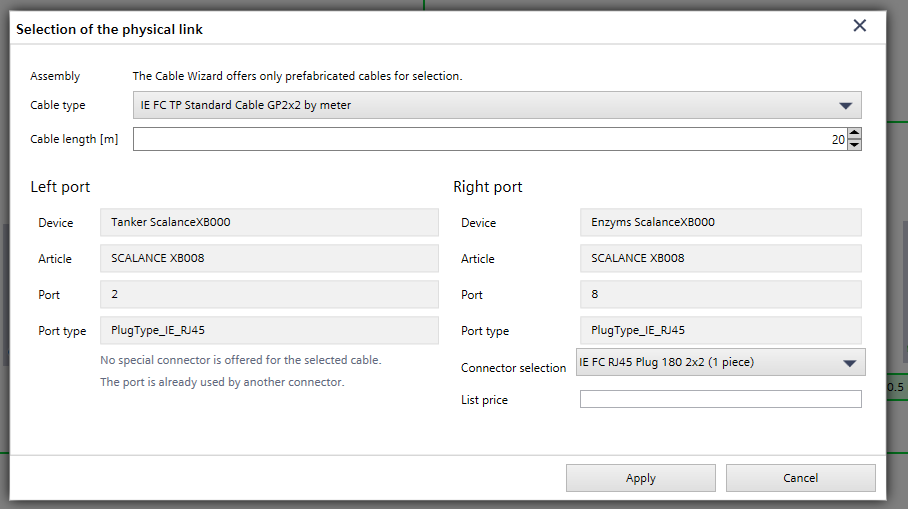This screenshot has width=908, height=509.
Task: Click the right Port type field
Action: coord(720,330)
